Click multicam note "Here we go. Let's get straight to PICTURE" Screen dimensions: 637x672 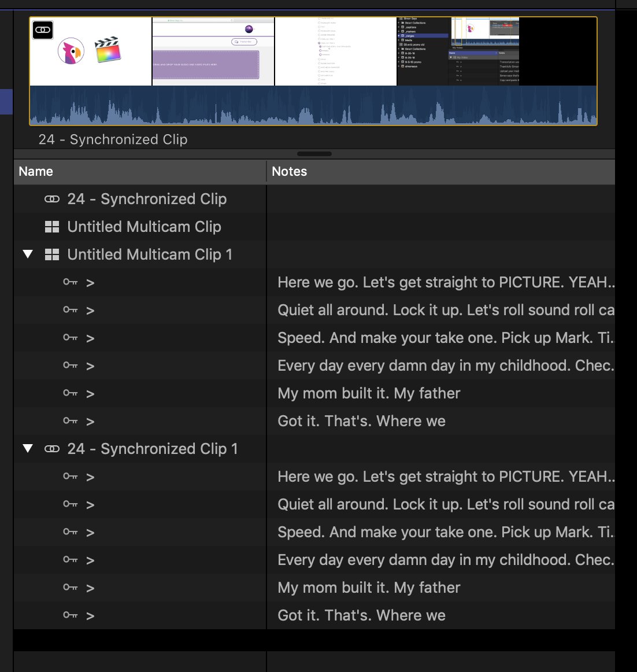point(446,282)
